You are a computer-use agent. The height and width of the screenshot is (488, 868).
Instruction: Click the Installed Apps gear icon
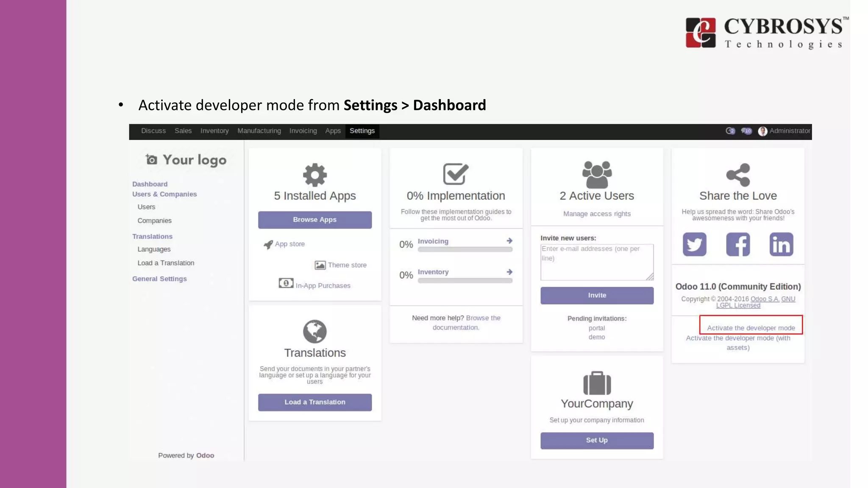pyautogui.click(x=315, y=175)
